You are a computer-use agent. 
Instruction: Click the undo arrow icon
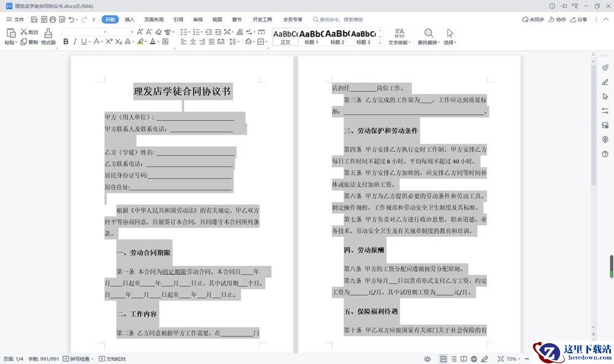pos(72,20)
